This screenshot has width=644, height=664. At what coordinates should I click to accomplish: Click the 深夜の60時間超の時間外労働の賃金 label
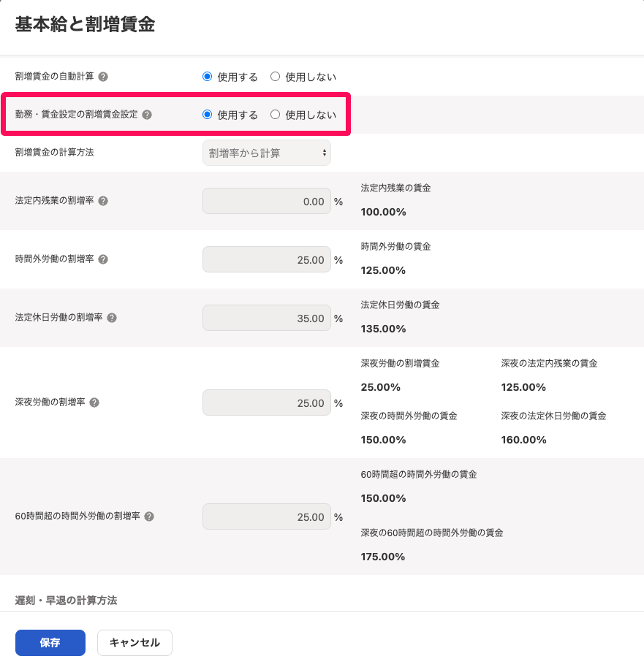coord(432,533)
